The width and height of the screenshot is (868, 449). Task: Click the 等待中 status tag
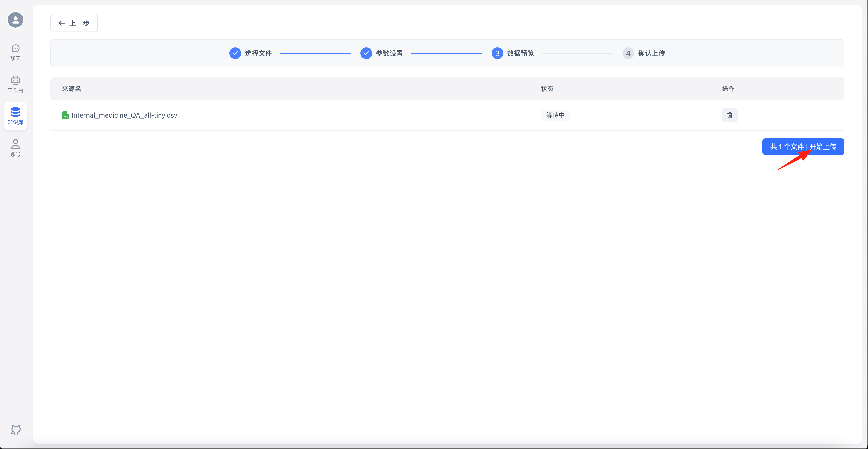point(555,115)
